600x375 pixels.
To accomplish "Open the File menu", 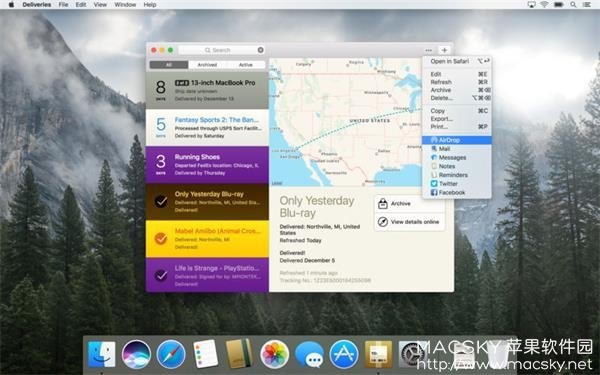I will (x=64, y=5).
